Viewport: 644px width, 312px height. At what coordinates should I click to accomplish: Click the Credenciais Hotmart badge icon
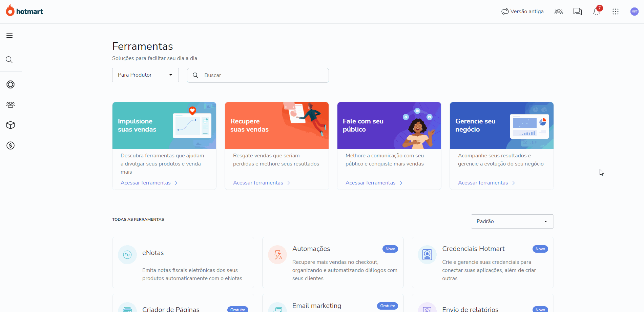pos(427,255)
